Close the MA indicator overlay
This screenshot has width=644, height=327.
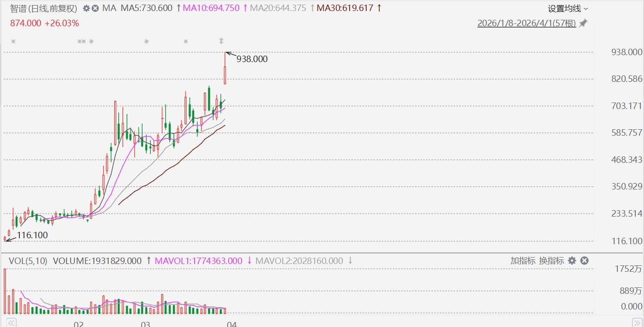(95, 8)
